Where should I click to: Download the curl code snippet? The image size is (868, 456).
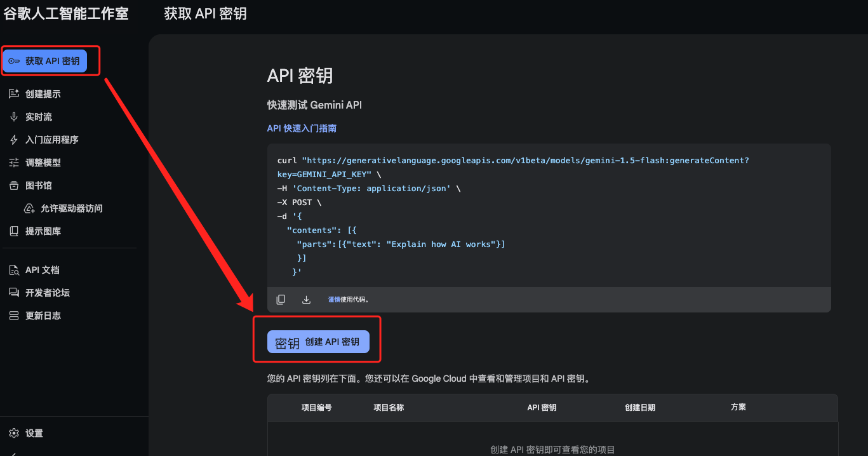(x=306, y=300)
